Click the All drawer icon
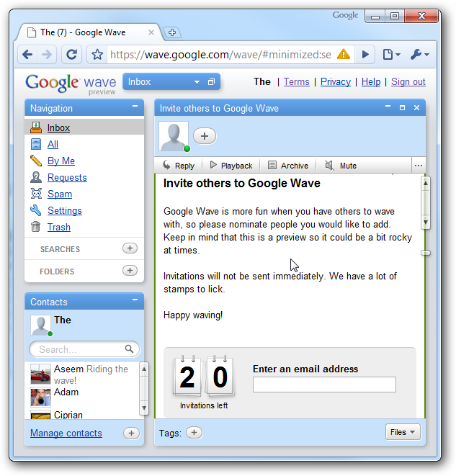456x476 pixels. (x=36, y=144)
